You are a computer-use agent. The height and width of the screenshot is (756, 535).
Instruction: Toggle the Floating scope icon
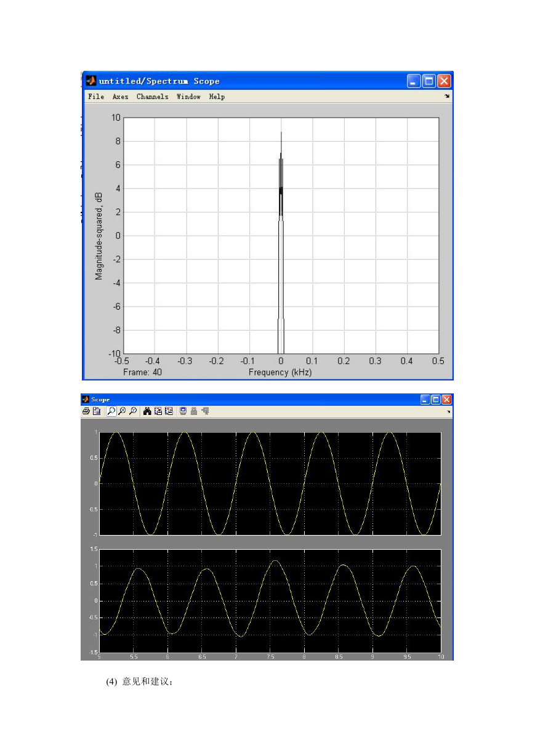tap(183, 411)
